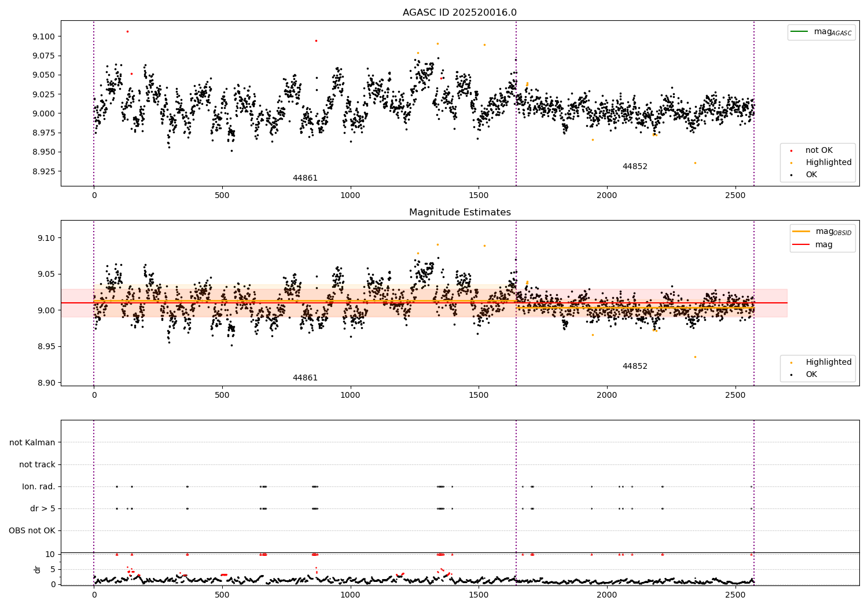868x608 pixels.
Task: Click x-axis tick 2000 under Magnitude Estimates plot
Action: pos(607,395)
